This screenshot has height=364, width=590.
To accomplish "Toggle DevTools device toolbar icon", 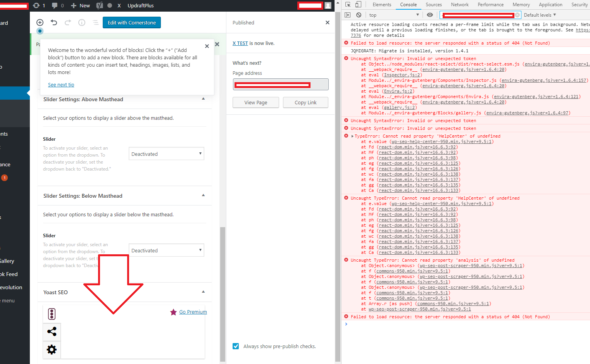I will (x=358, y=5).
